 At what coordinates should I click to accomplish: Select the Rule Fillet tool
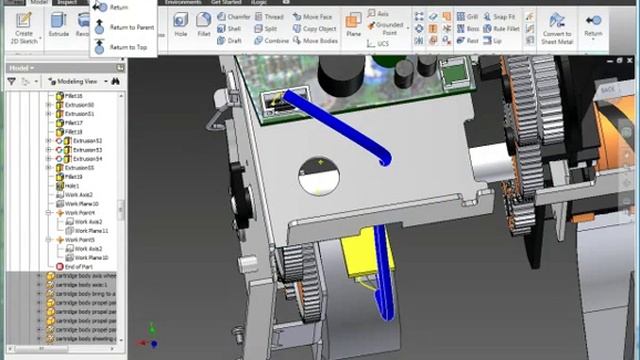click(x=501, y=29)
